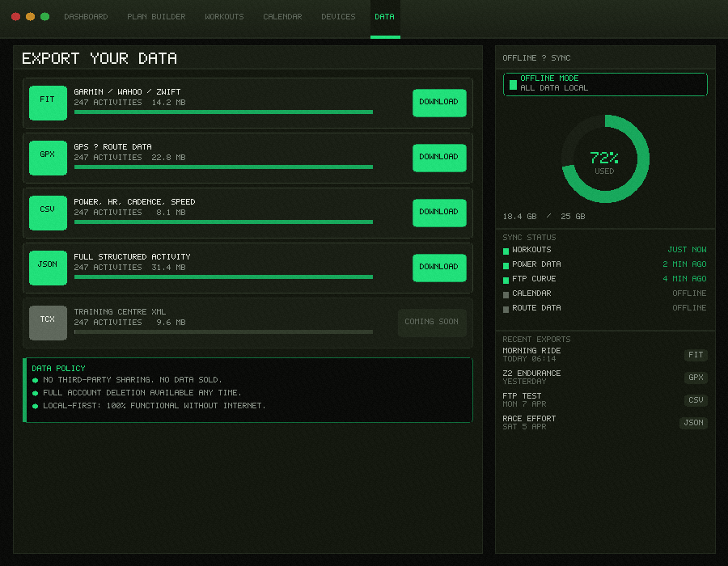This screenshot has height=566, width=728.
Task: Select '2 MIN AGO' power data time
Action: click(x=685, y=264)
